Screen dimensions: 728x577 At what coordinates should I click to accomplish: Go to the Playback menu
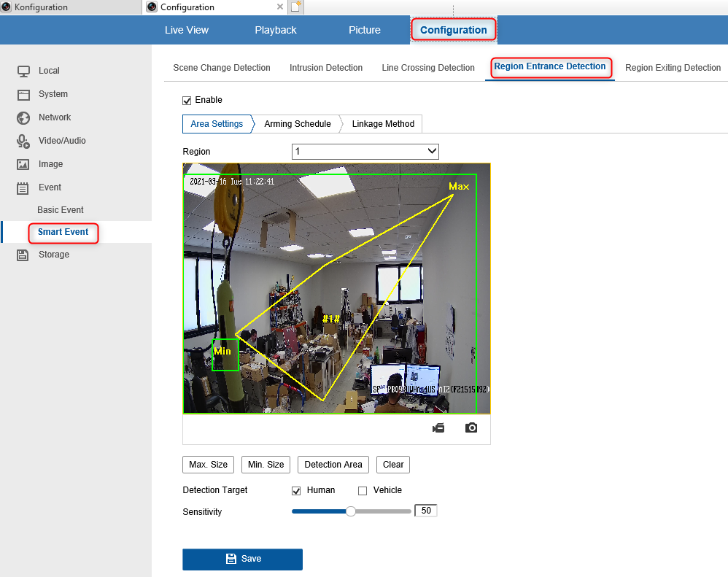click(x=275, y=30)
